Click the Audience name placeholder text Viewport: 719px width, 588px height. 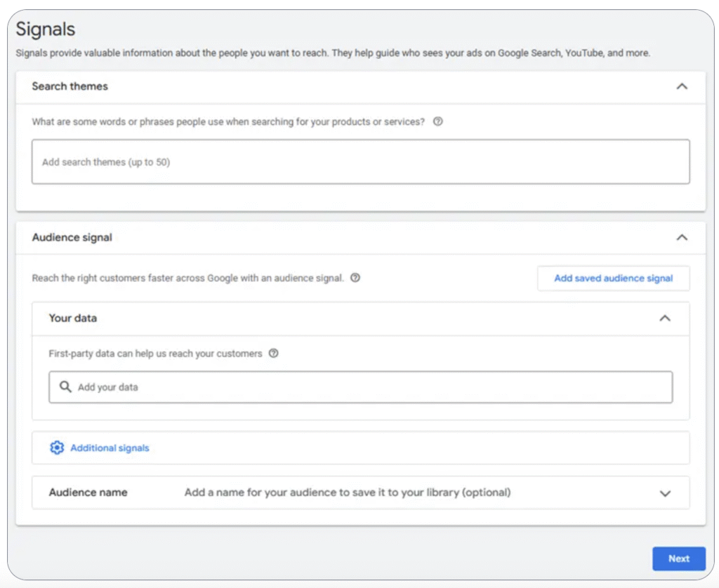tap(347, 493)
